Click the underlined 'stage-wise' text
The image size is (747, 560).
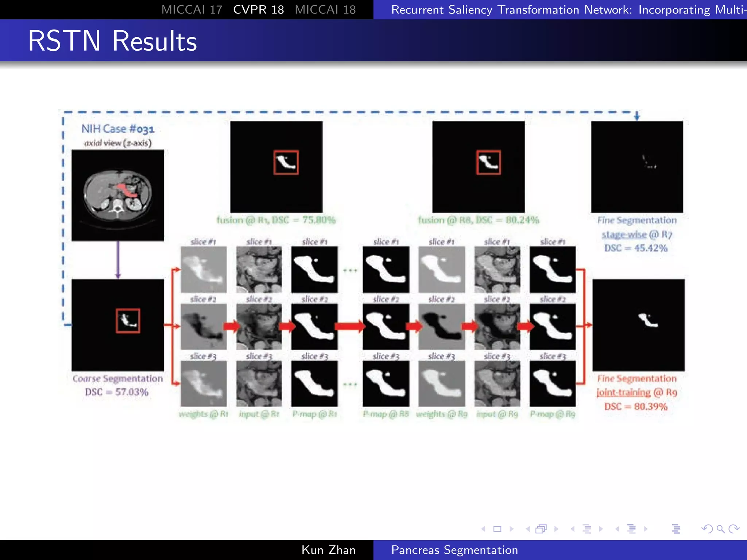click(624, 234)
